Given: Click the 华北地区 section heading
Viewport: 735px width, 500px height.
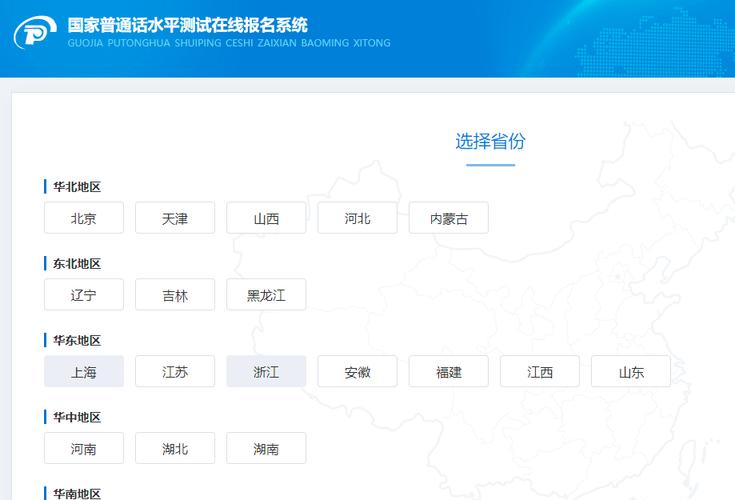Looking at the screenshot, I should coord(77,187).
